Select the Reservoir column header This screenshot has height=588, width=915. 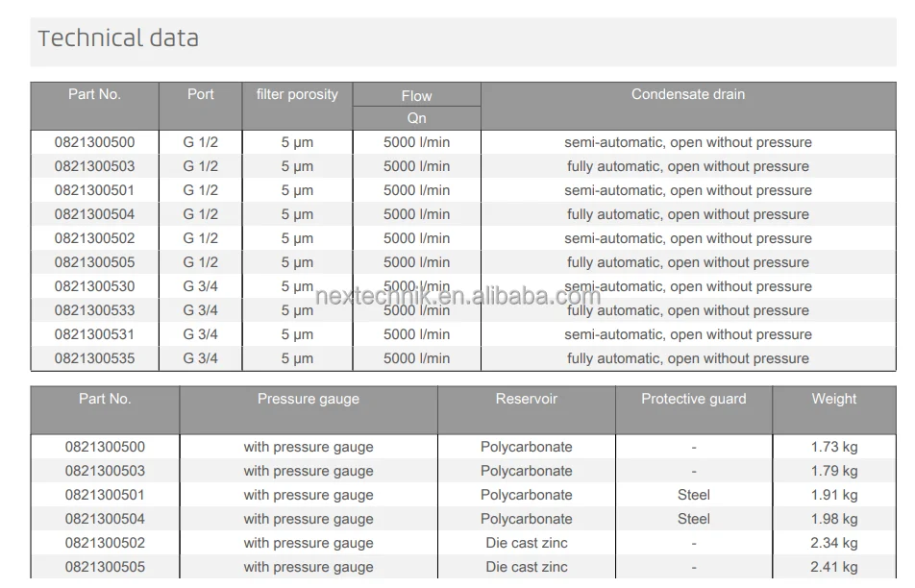click(526, 399)
